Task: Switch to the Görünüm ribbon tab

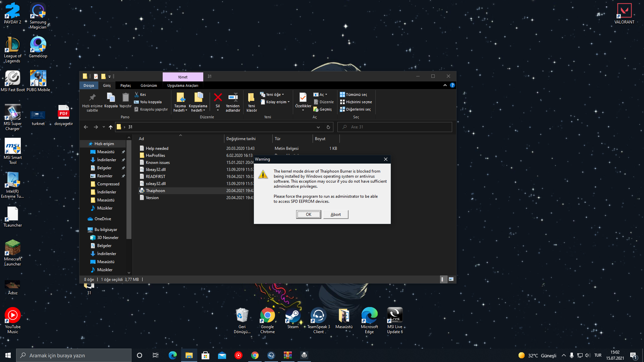Action: (149, 85)
